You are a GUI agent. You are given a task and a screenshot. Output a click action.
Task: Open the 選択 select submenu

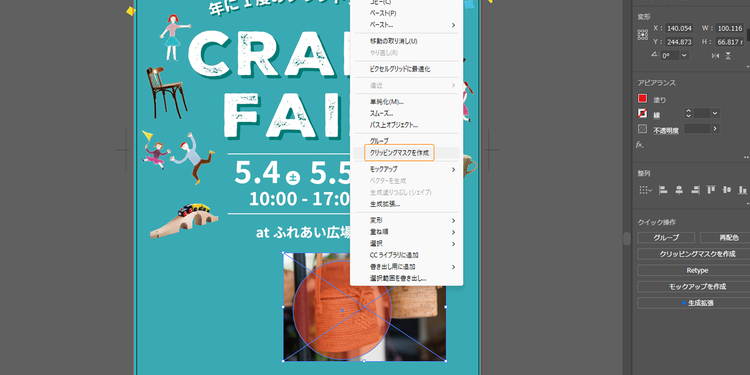coord(407,243)
